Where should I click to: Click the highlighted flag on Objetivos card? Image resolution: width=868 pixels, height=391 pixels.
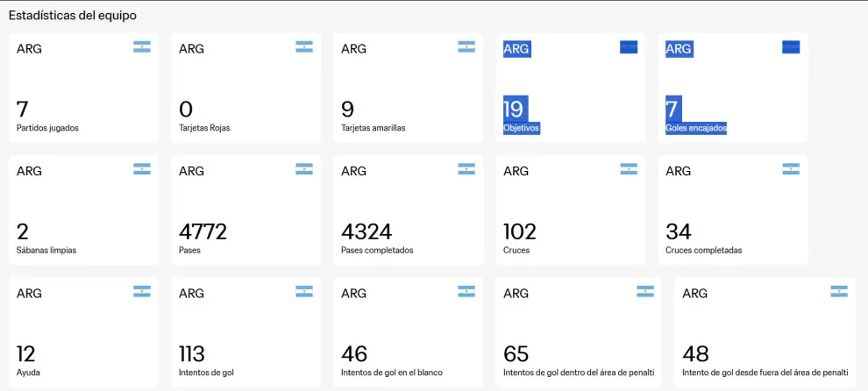(629, 47)
